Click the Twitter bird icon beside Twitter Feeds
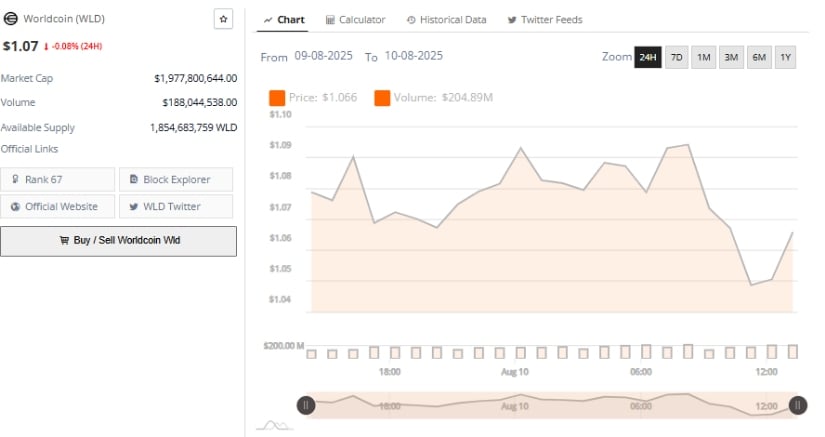825x437 pixels. coord(511,20)
